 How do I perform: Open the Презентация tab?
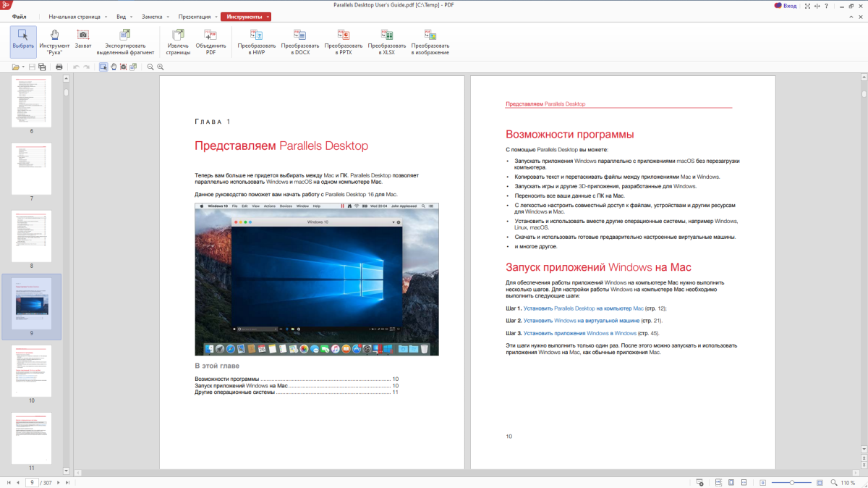[194, 16]
